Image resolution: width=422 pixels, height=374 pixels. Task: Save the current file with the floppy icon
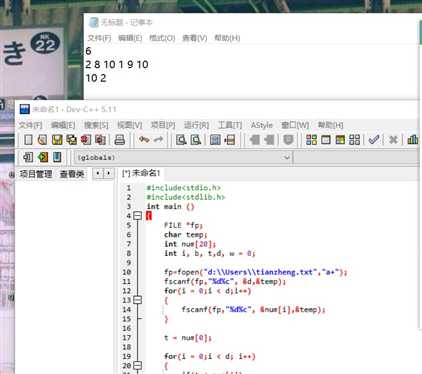point(57,140)
